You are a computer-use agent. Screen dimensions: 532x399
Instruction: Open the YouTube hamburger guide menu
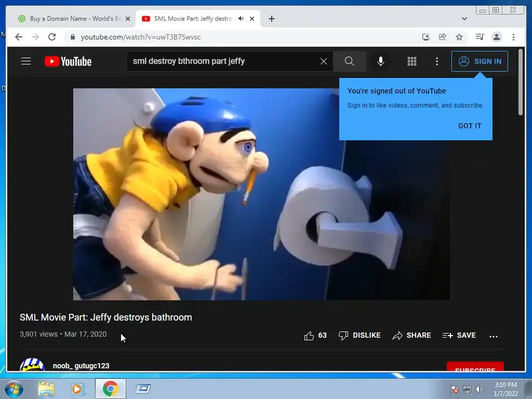[x=26, y=61]
